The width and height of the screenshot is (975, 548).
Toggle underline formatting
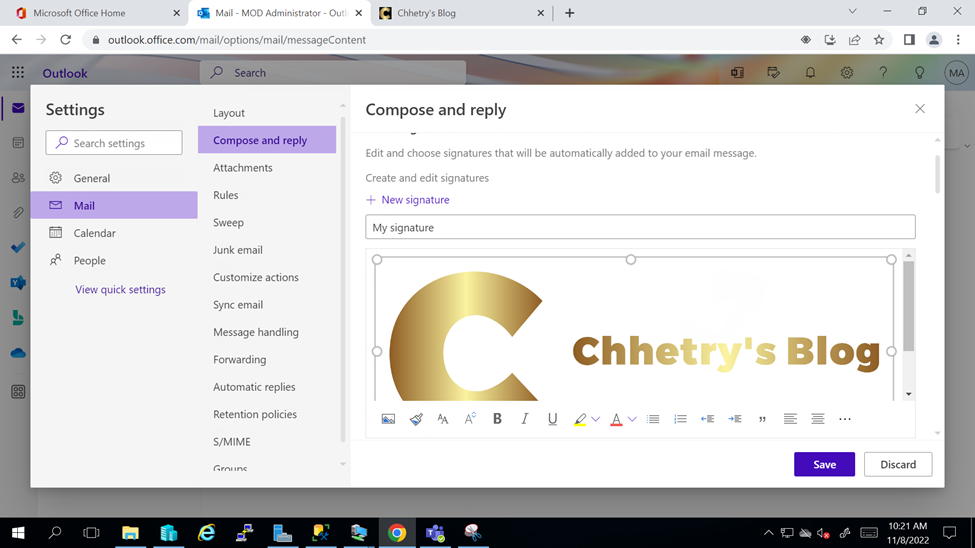pyautogui.click(x=552, y=419)
